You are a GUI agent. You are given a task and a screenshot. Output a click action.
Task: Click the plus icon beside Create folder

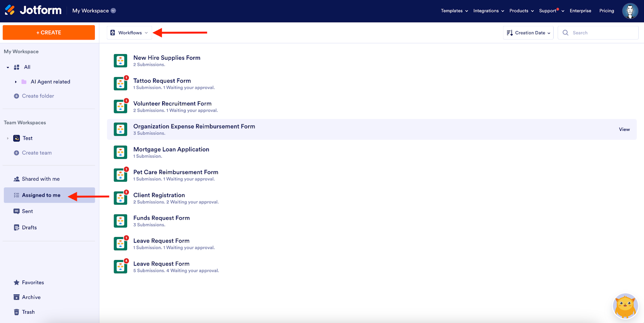point(17,96)
